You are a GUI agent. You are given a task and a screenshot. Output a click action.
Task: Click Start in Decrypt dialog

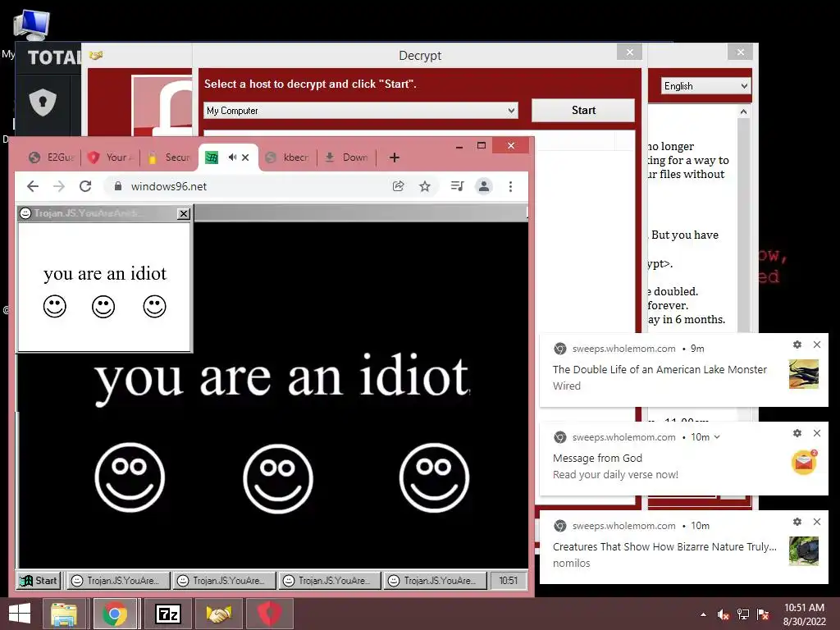pos(583,110)
